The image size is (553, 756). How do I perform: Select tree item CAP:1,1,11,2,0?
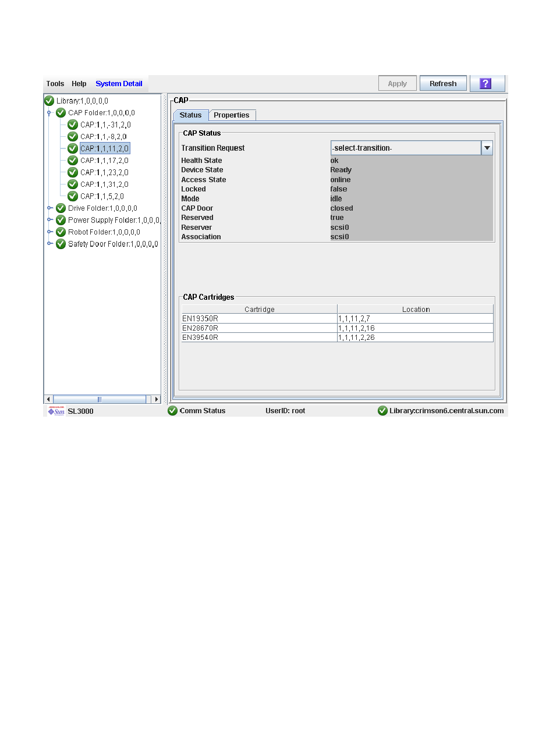[105, 148]
